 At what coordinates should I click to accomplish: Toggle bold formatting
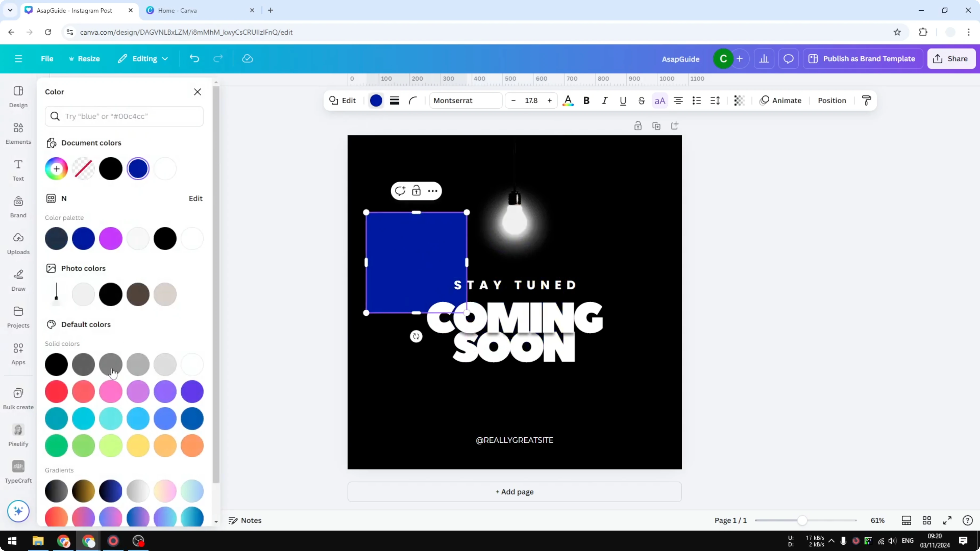coord(586,100)
